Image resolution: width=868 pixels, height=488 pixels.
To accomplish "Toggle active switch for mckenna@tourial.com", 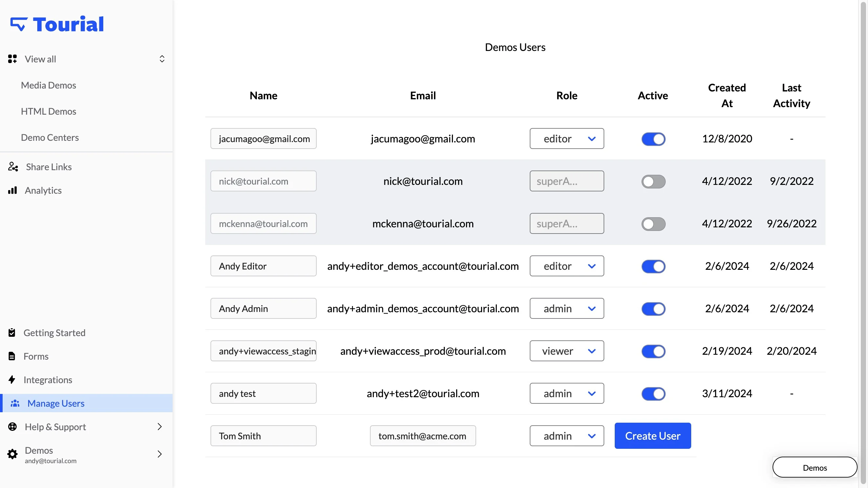I will (653, 224).
